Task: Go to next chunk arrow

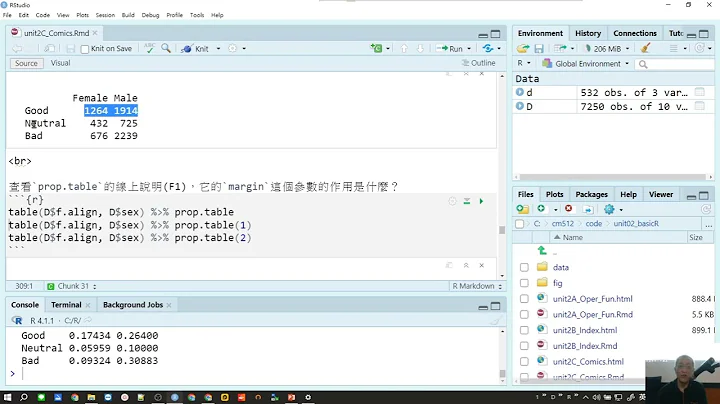Action: (420, 48)
